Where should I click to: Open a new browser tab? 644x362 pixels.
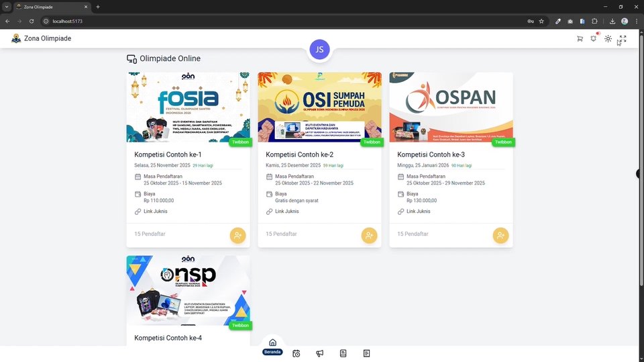(98, 7)
